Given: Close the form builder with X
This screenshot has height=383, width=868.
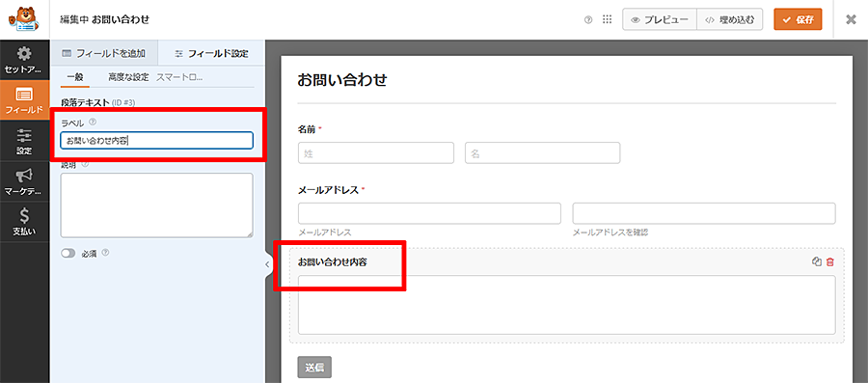Looking at the screenshot, I should tap(851, 19).
